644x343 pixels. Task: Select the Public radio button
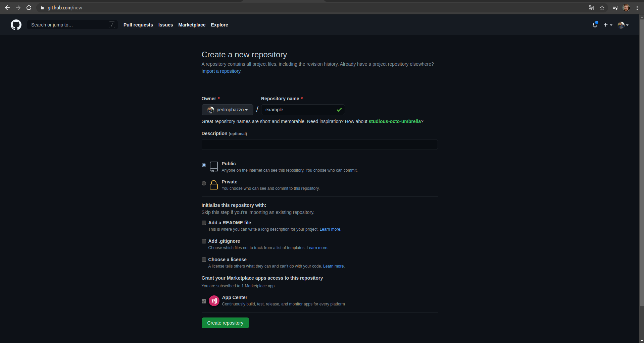pos(204,165)
